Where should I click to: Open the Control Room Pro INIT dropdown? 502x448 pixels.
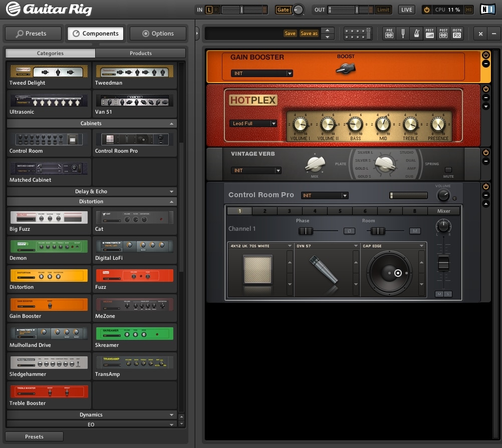pyautogui.click(x=325, y=195)
